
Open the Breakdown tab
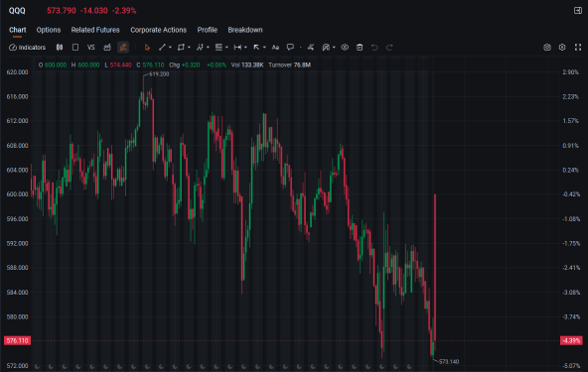pyautogui.click(x=245, y=30)
